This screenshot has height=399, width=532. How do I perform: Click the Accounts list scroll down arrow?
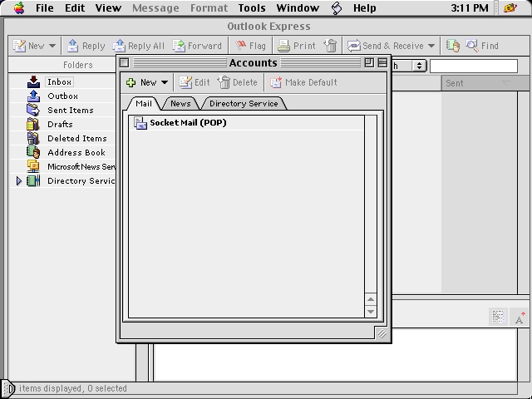(371, 311)
